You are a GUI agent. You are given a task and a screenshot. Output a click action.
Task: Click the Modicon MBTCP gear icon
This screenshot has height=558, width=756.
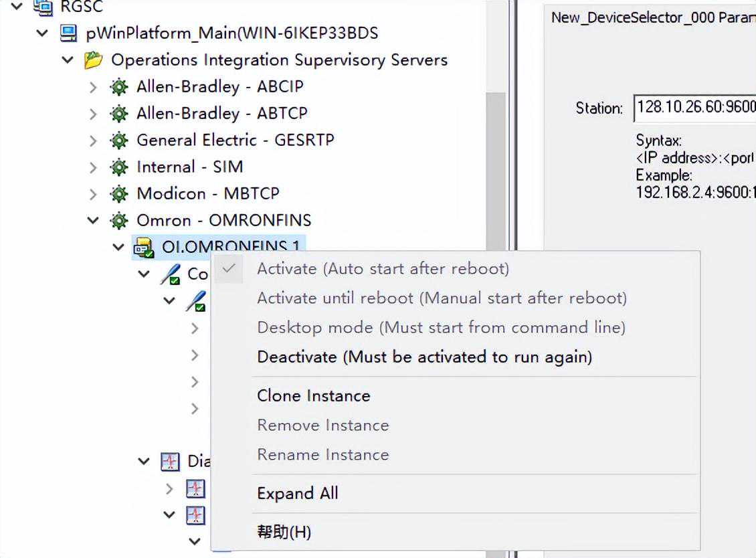tap(119, 194)
